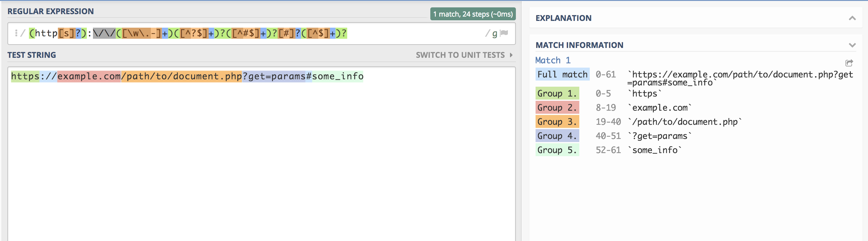868x241 pixels.
Task: Click the EXPLANATION heading
Action: (563, 18)
